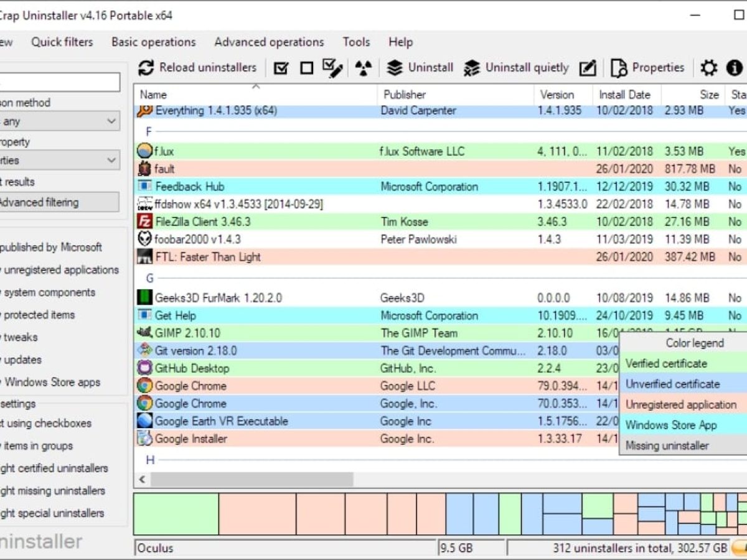Expand the comparison method dropdown showing 'any'
Screen dimensions: 747x560
coord(60,121)
